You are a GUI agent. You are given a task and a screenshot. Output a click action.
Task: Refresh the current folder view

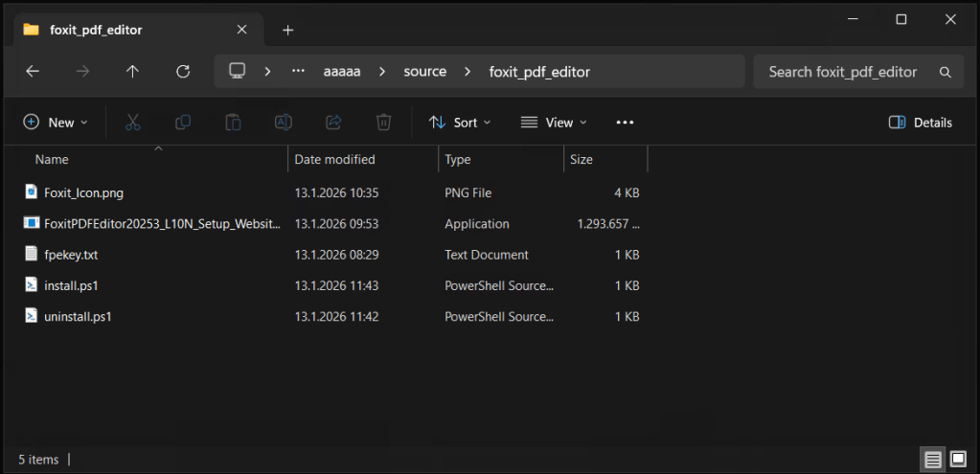[x=183, y=72]
